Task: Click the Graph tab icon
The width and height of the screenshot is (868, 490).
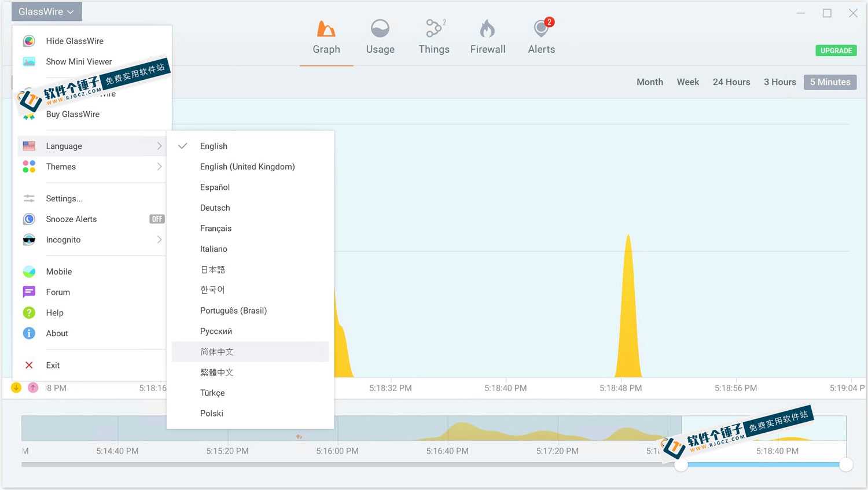Action: [326, 28]
